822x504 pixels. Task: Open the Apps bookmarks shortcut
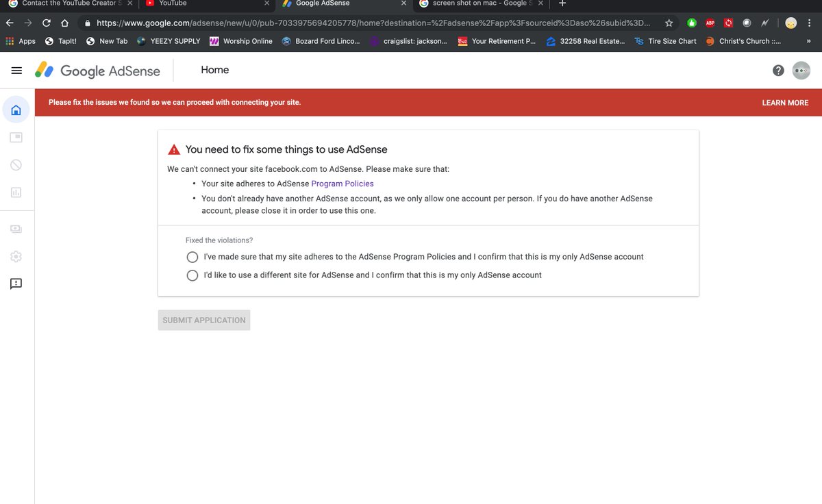[x=20, y=41]
